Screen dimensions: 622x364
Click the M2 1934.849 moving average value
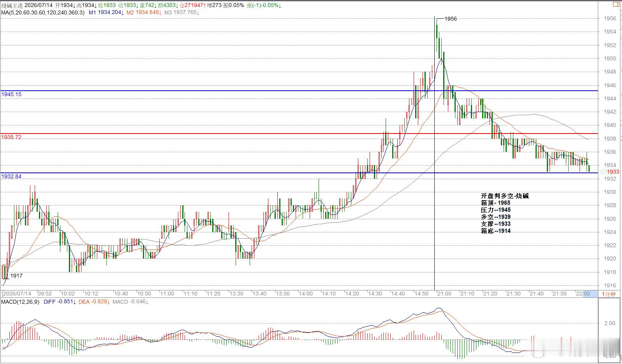click(144, 12)
